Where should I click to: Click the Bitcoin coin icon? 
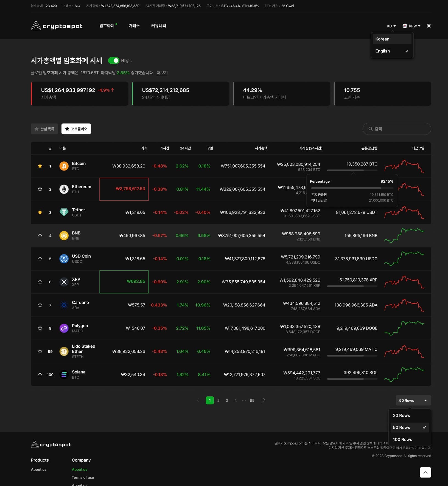pos(64,166)
